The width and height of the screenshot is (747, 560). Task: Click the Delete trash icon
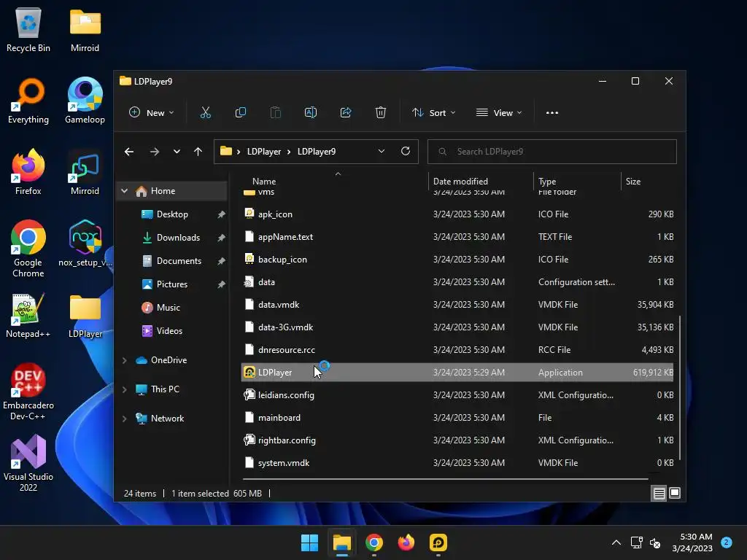tap(381, 113)
